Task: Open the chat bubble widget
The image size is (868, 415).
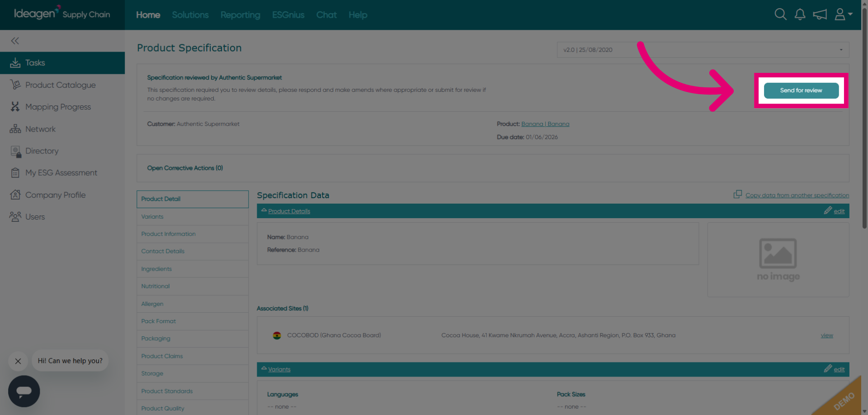Action: tap(24, 391)
